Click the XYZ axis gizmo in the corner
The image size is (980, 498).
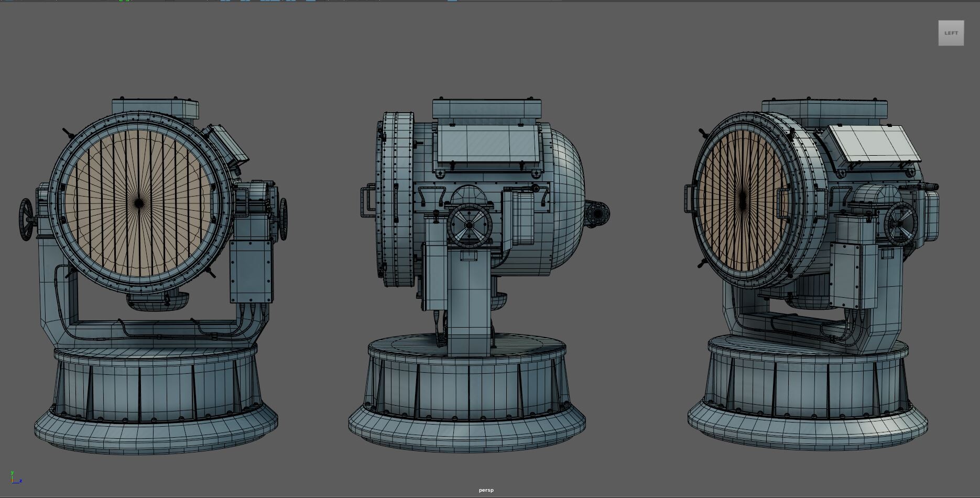(x=16, y=478)
